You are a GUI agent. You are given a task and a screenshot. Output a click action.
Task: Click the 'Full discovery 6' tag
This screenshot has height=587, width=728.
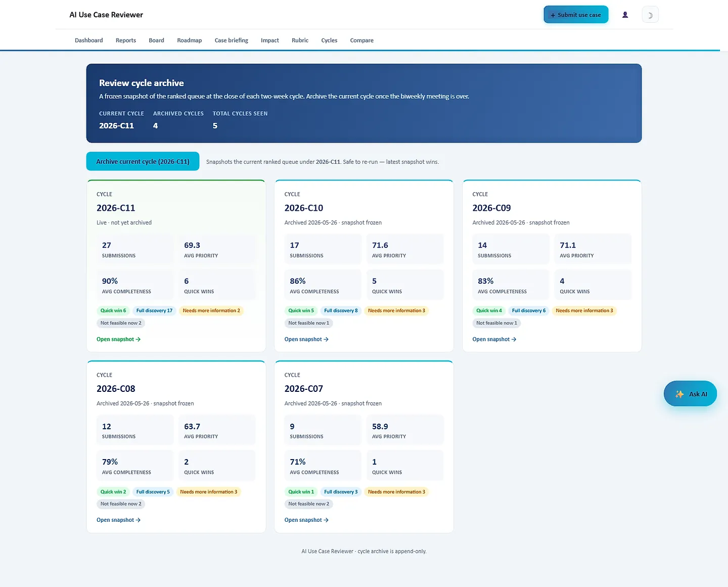pos(529,310)
